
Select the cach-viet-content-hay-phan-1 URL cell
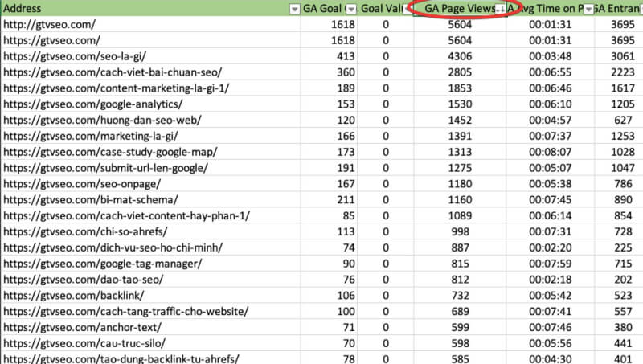pyautogui.click(x=151, y=216)
